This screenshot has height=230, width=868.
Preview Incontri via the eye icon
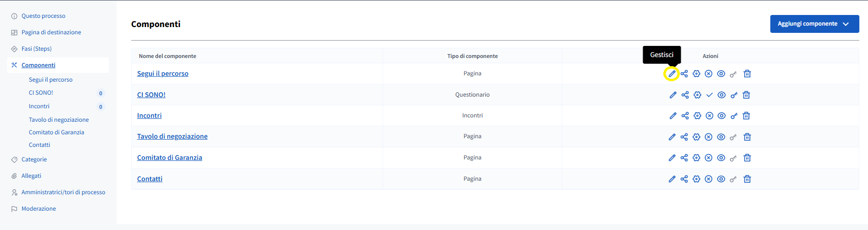pyautogui.click(x=721, y=116)
